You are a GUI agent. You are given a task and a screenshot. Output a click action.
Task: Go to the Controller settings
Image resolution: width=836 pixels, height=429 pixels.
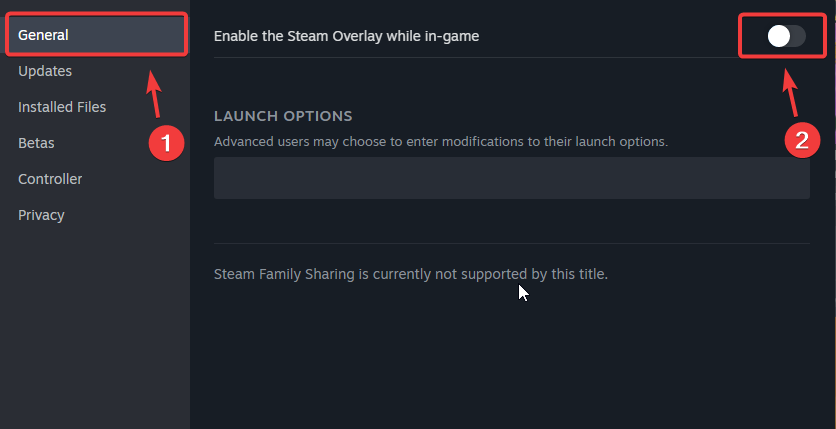[50, 179]
